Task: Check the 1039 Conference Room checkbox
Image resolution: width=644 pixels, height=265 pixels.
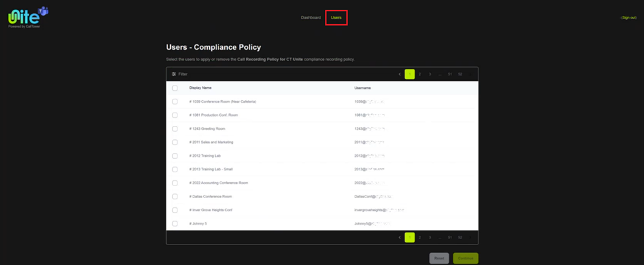Action: point(175,101)
